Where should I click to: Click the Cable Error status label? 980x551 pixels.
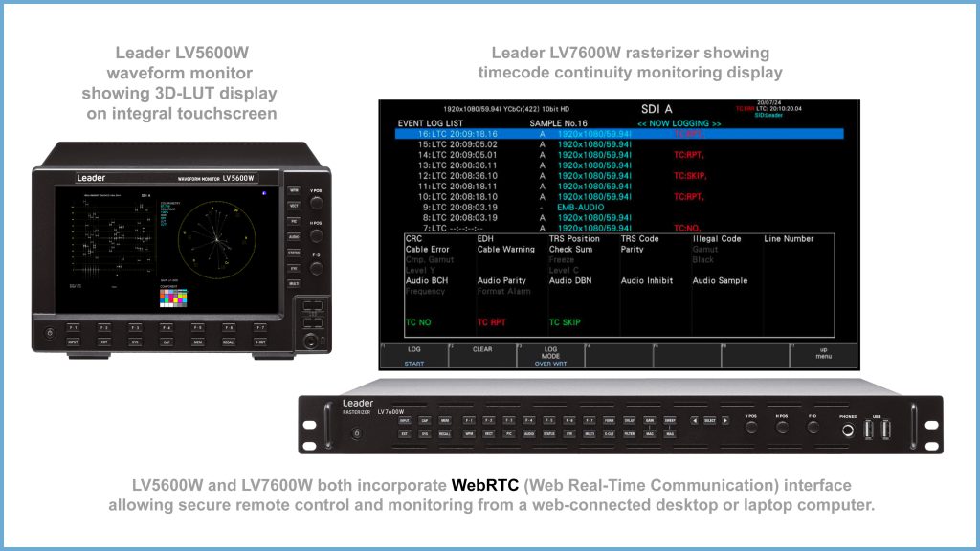point(427,250)
